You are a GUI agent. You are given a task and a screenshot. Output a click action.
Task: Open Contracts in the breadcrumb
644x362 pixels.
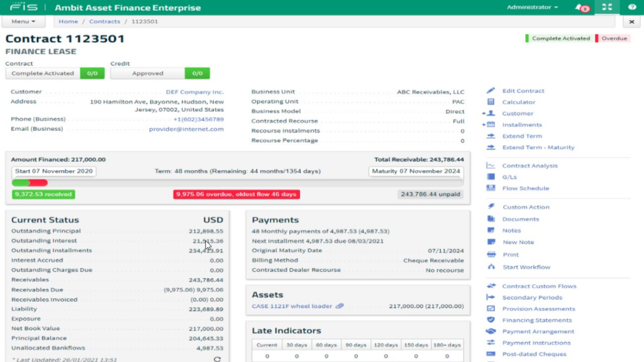105,21
